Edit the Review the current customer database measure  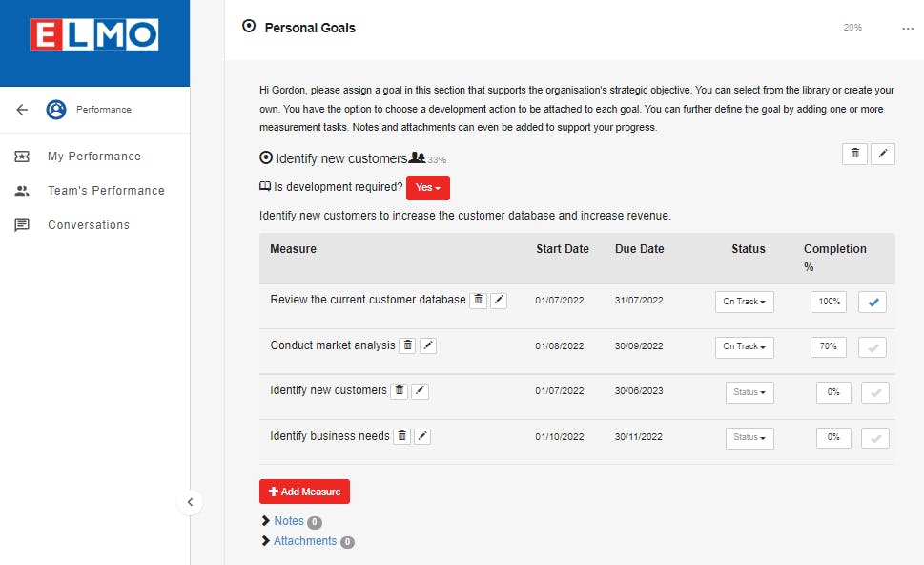tap(499, 300)
